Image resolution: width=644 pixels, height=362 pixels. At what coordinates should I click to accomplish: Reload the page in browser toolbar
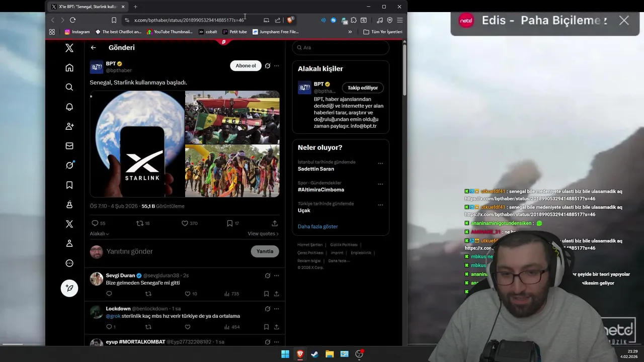pyautogui.click(x=72, y=20)
